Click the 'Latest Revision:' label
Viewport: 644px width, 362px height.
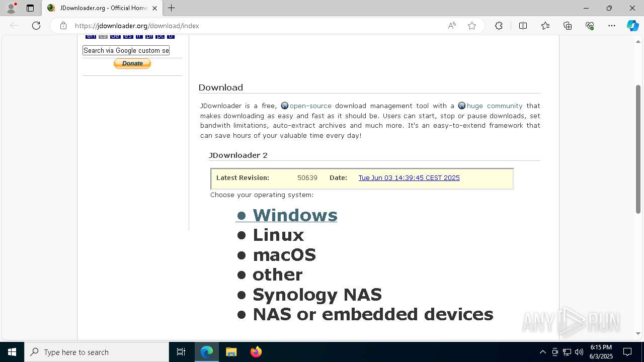coord(243,178)
